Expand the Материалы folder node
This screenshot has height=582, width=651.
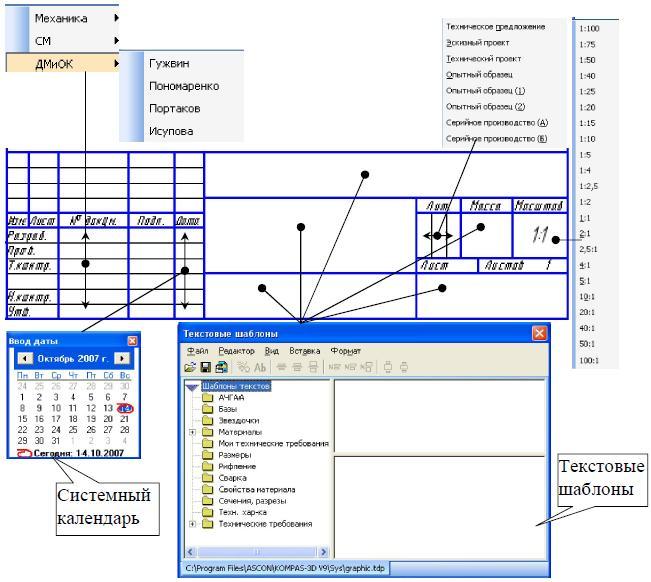click(192, 432)
